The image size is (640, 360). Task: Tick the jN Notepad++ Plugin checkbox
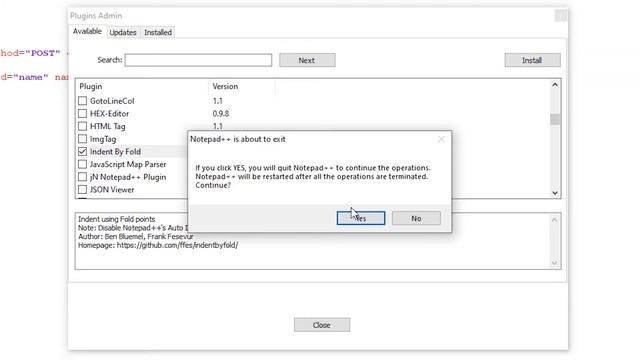(x=82, y=177)
